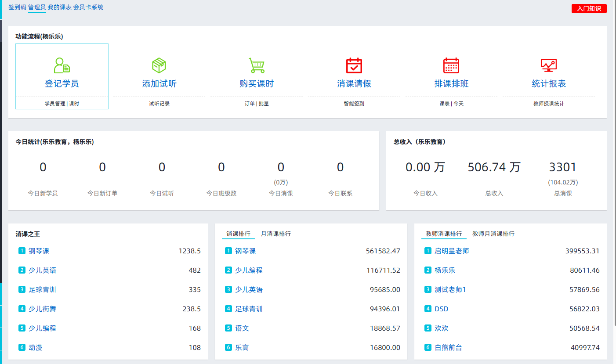Open 钢琴课 in the 消课之王 list

point(39,251)
